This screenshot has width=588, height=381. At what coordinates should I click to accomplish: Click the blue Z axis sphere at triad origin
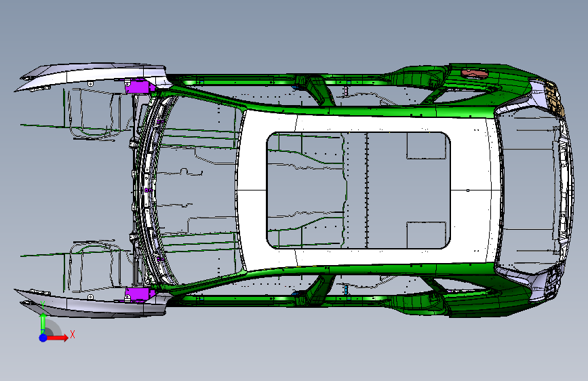(43, 338)
